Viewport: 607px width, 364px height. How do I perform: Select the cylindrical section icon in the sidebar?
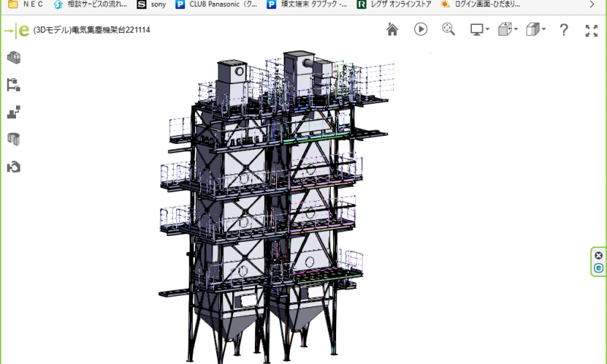point(13,139)
